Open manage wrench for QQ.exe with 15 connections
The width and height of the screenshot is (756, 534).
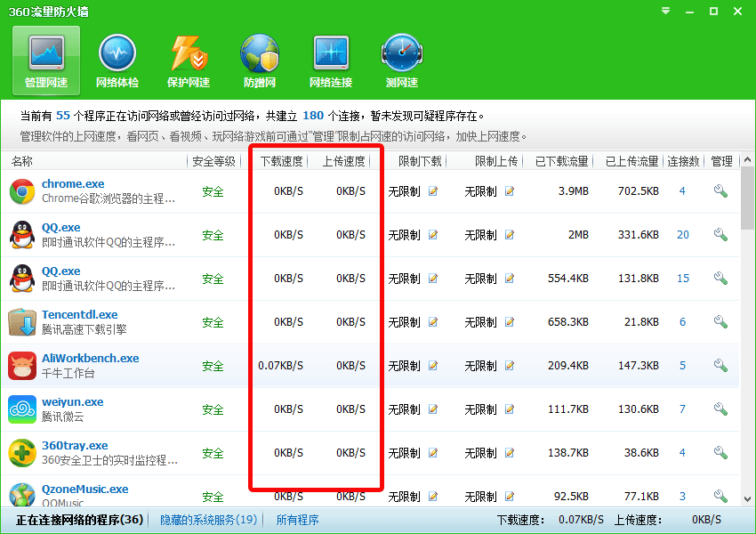pos(720,279)
